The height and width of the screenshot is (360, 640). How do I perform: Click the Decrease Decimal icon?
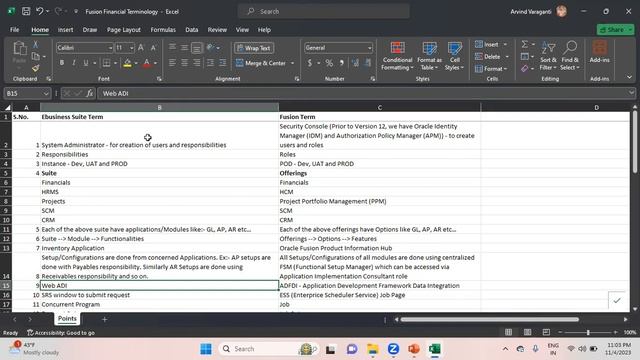point(368,63)
